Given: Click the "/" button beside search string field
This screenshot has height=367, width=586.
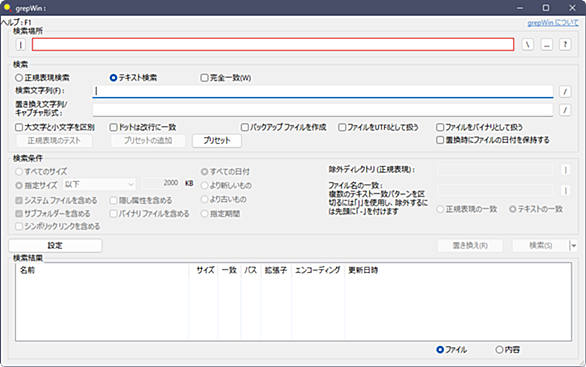Looking at the screenshot, I should 565,92.
